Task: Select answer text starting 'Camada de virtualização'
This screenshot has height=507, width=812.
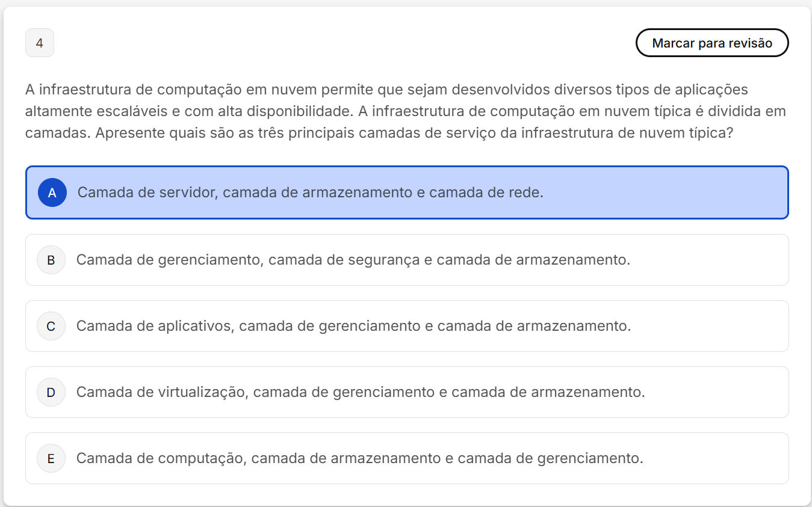Action: 360,392
